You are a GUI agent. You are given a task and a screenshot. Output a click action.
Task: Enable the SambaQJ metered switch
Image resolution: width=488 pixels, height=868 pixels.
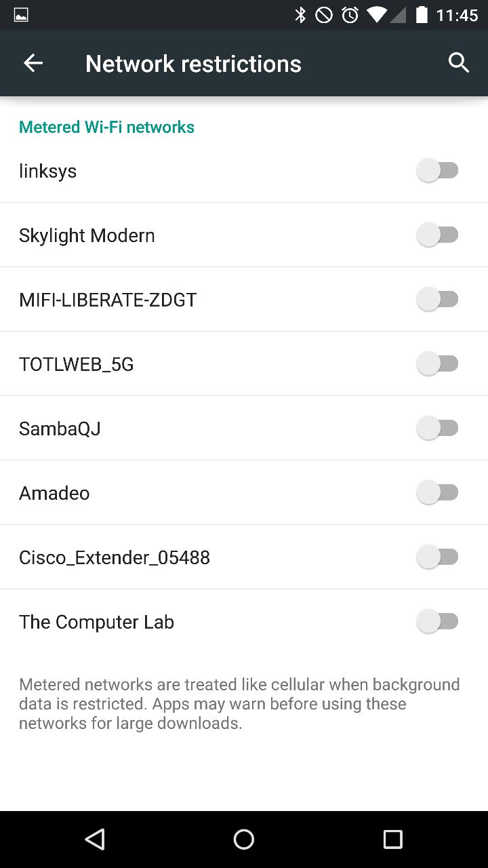coord(437,429)
